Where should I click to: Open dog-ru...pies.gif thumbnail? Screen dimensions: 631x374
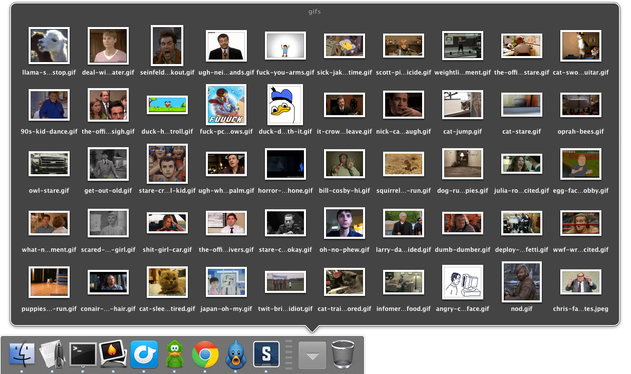462,163
